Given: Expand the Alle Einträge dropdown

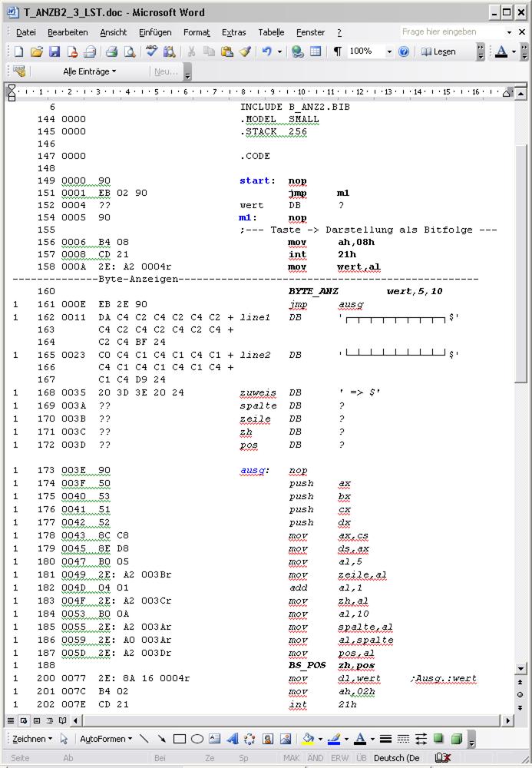Looking at the screenshot, I should click(x=90, y=71).
